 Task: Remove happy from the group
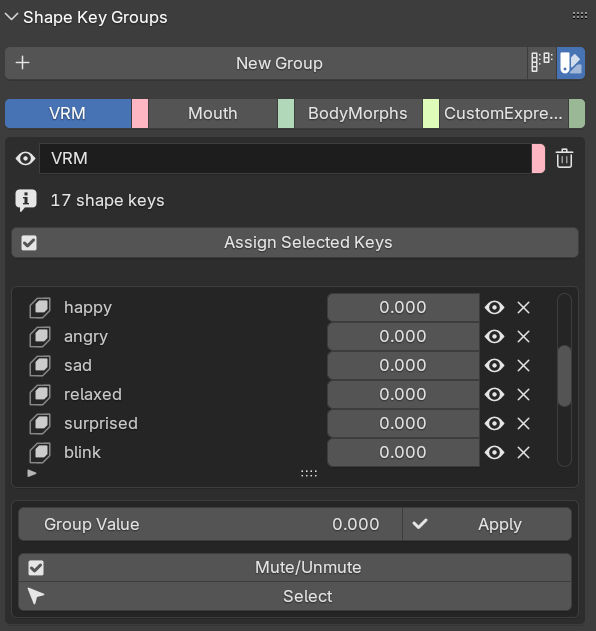[523, 307]
